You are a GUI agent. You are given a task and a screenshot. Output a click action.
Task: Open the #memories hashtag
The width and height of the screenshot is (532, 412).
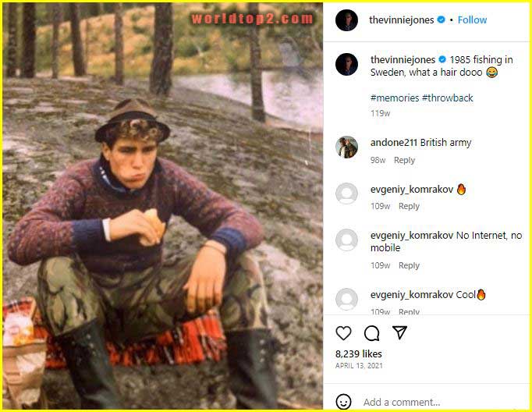(394, 98)
